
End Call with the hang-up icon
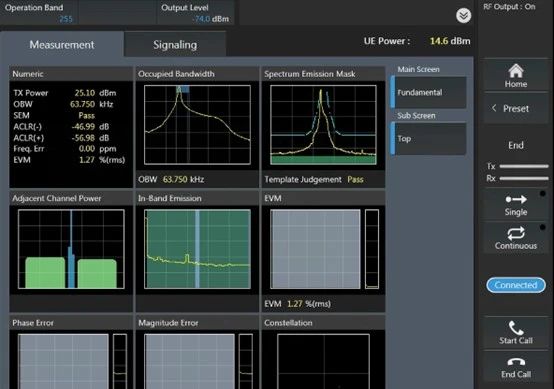click(x=515, y=367)
